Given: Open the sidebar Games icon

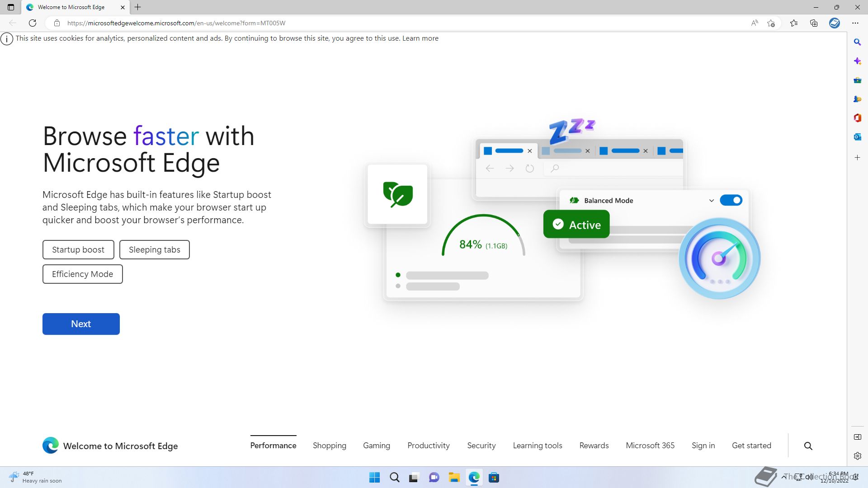Looking at the screenshot, I should pos(857,99).
